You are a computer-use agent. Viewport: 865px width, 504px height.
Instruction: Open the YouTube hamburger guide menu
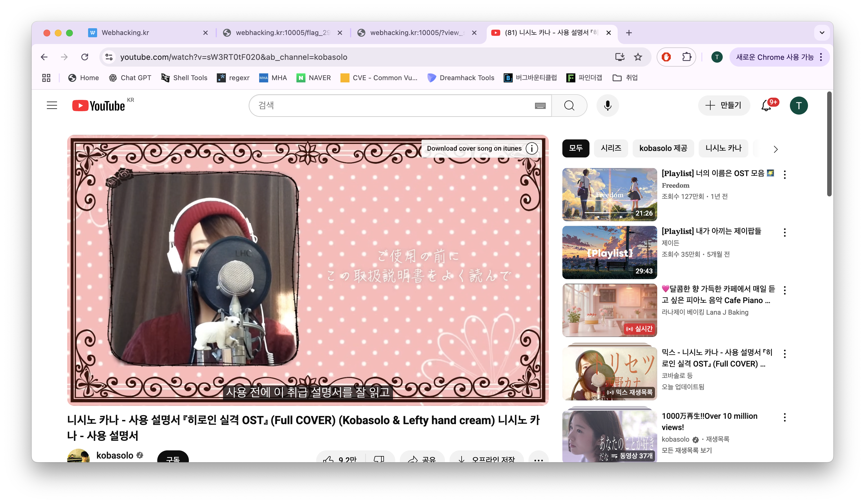click(x=52, y=105)
